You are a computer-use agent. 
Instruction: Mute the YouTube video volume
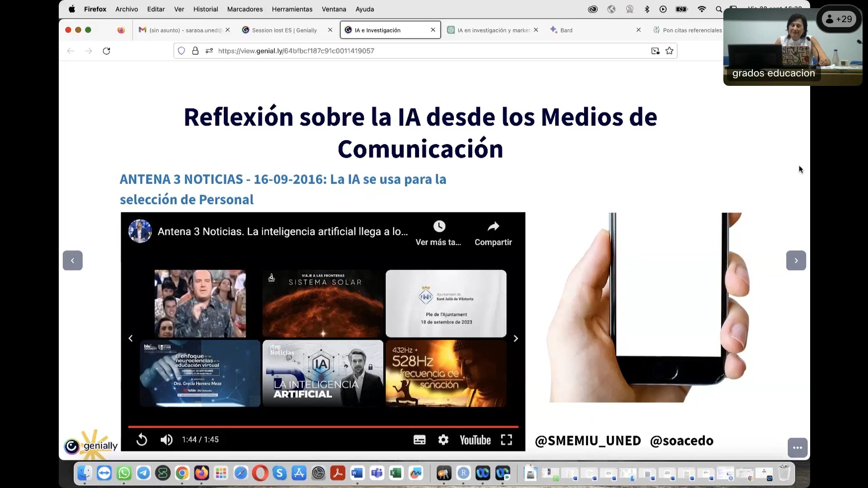pos(166,440)
